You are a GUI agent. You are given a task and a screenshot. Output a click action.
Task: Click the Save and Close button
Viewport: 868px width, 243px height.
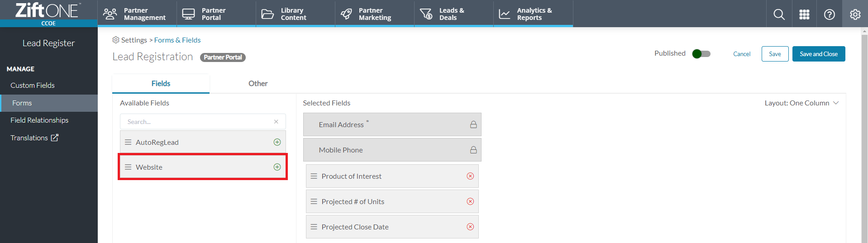click(819, 54)
